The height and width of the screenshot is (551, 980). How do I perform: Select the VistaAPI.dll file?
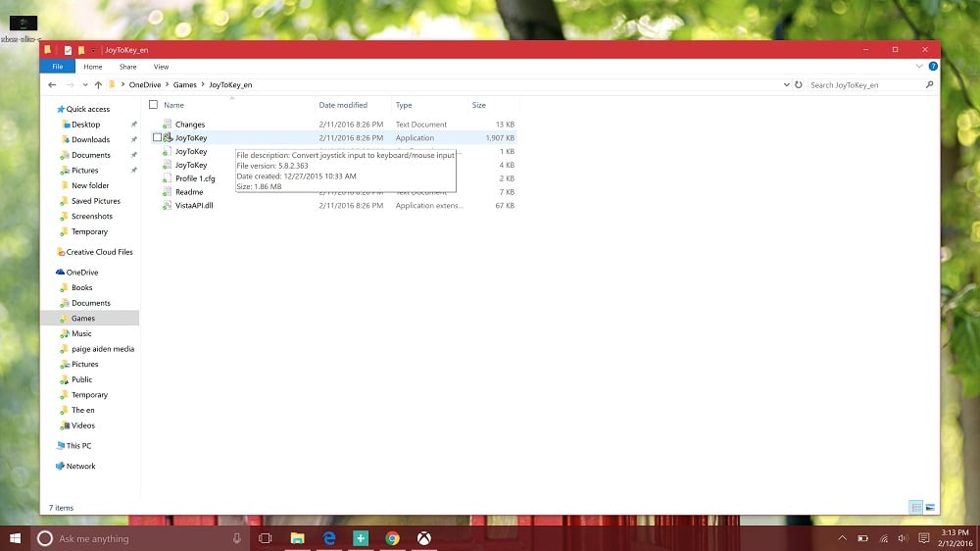click(194, 205)
